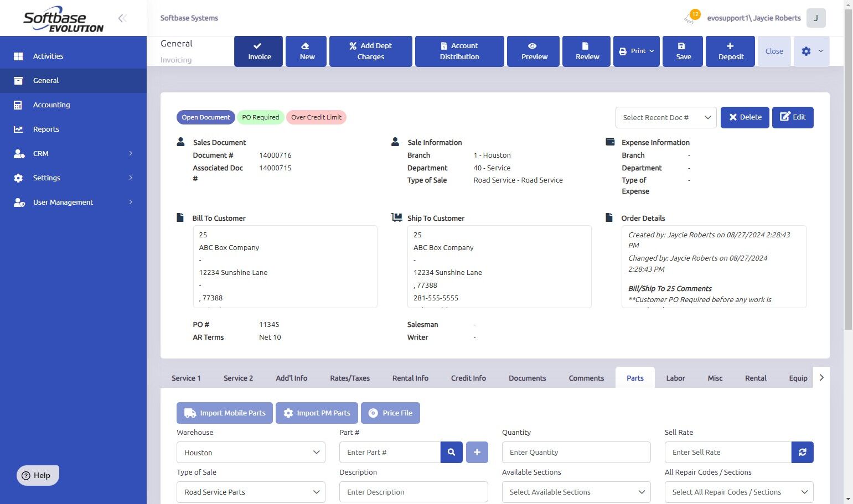The width and height of the screenshot is (853, 504).
Task: Click the Part # input field
Action: 390,452
